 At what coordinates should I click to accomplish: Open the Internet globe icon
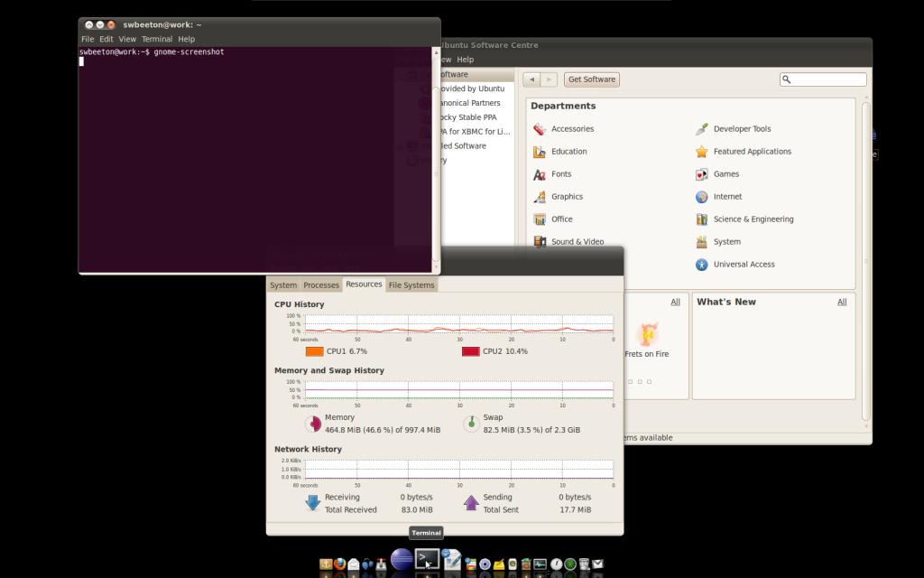tap(701, 197)
